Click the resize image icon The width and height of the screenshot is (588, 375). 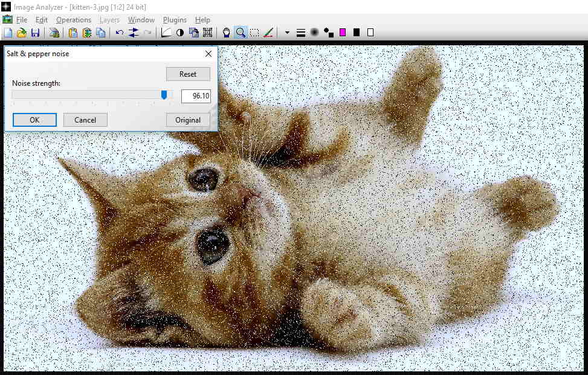tap(194, 33)
